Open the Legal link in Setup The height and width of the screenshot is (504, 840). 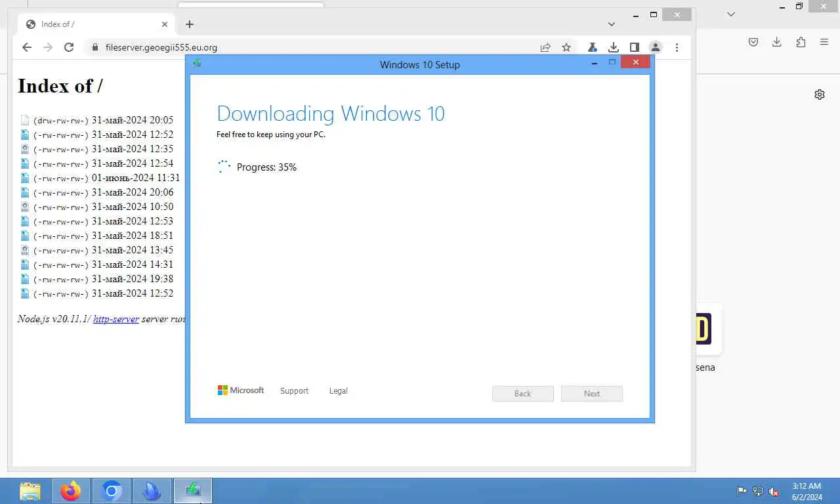click(x=338, y=390)
